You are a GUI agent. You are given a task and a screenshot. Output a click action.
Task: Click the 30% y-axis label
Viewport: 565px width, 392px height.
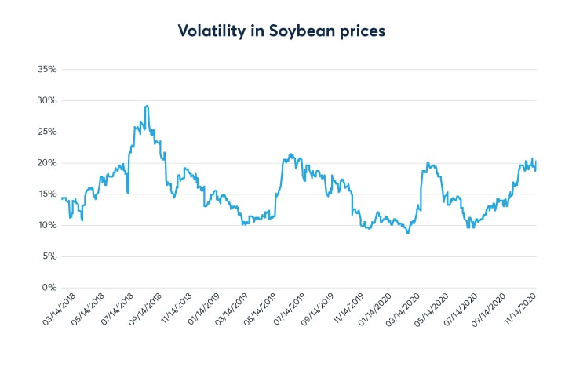(47, 100)
